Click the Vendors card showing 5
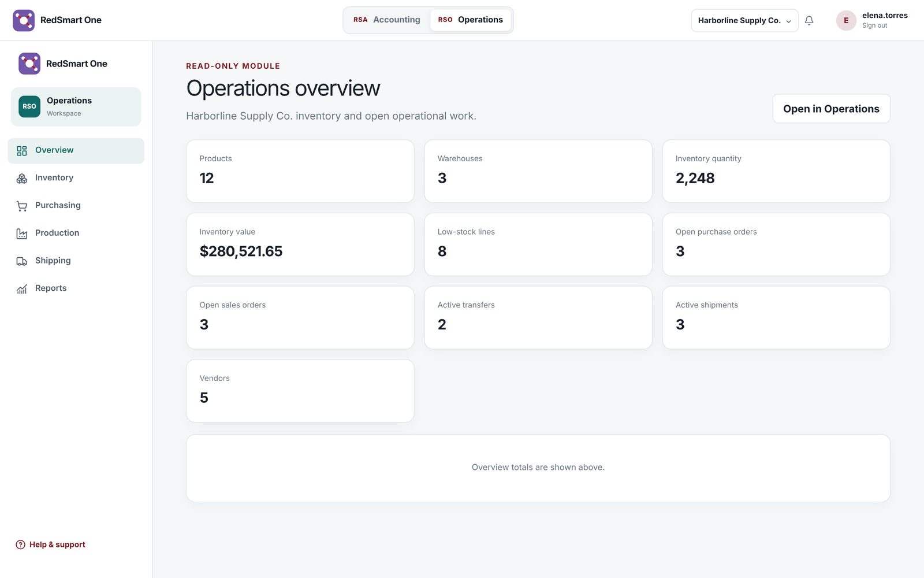924x578 pixels. pos(300,391)
